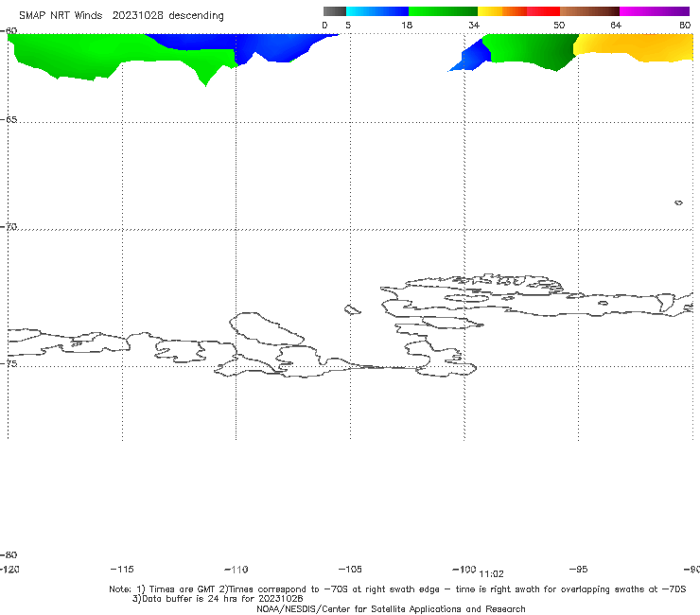
Task: Click the colorbar label 64
Action: coord(616,26)
